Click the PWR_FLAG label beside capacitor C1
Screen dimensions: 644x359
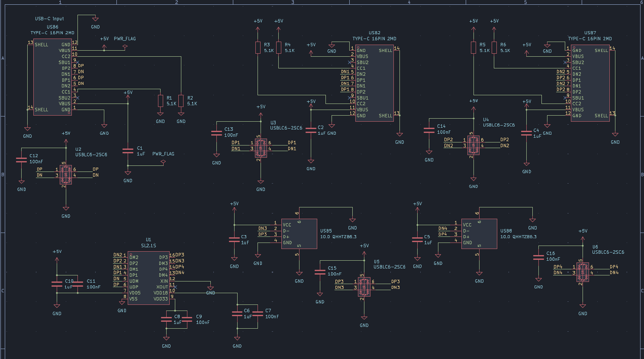tap(163, 154)
